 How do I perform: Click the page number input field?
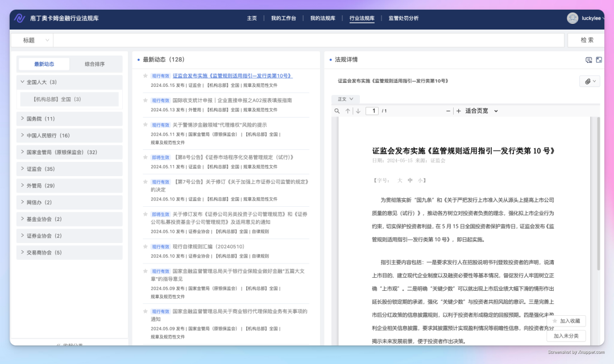[372, 111]
